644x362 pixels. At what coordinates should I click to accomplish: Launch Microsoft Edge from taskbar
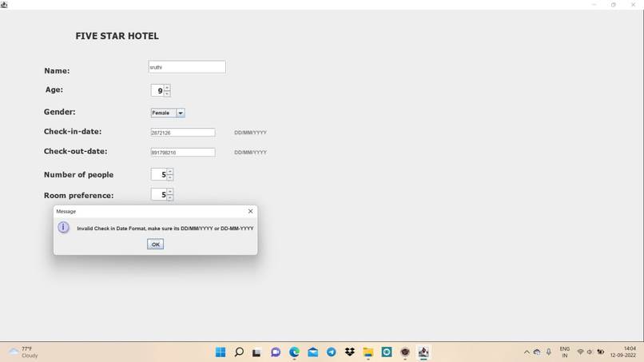point(294,352)
